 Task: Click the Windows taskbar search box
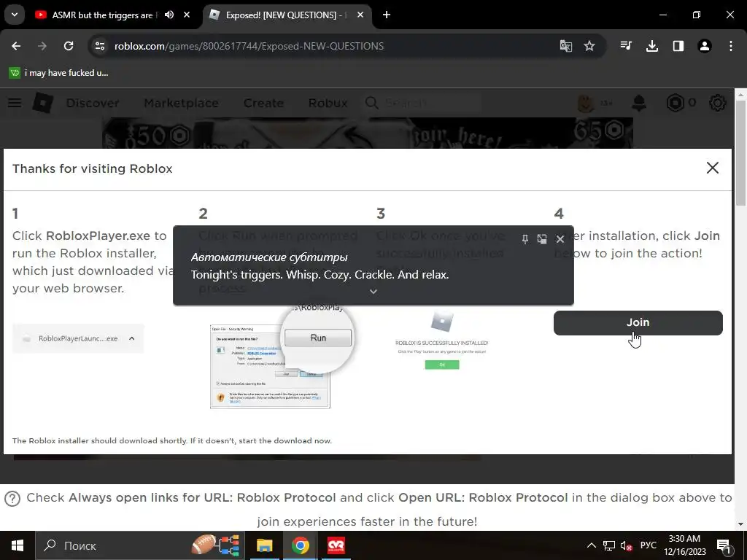(x=139, y=545)
